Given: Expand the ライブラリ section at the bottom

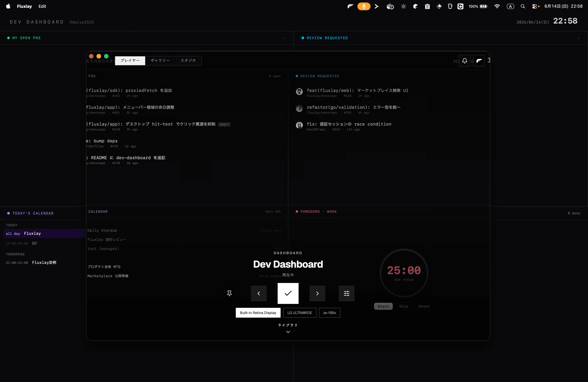Looking at the screenshot, I should coord(288,328).
